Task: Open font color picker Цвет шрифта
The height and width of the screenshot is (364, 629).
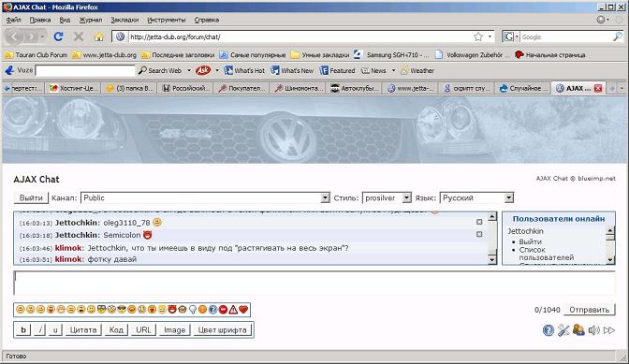Action: click(222, 330)
